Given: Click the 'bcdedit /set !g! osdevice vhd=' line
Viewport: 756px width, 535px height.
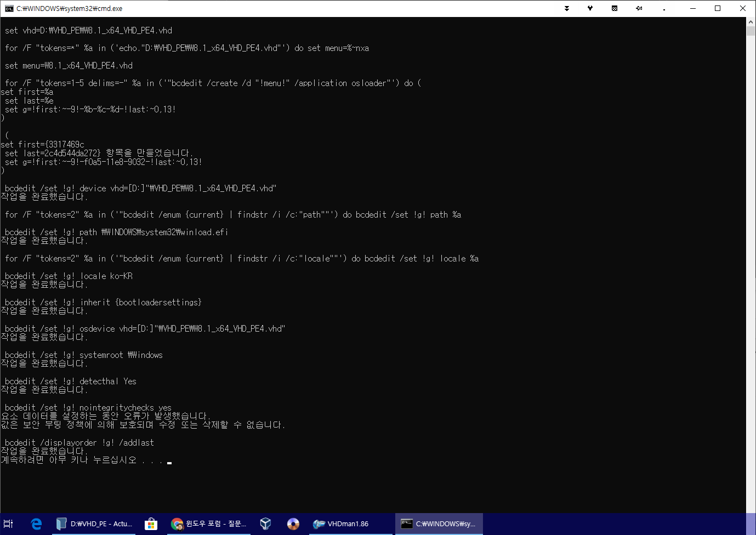Looking at the screenshot, I should tap(145, 329).
